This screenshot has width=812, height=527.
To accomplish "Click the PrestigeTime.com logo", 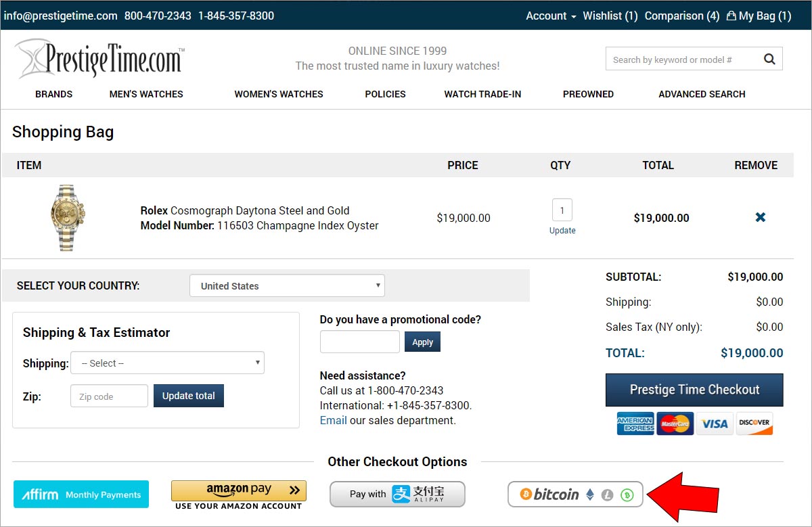I will (x=99, y=59).
